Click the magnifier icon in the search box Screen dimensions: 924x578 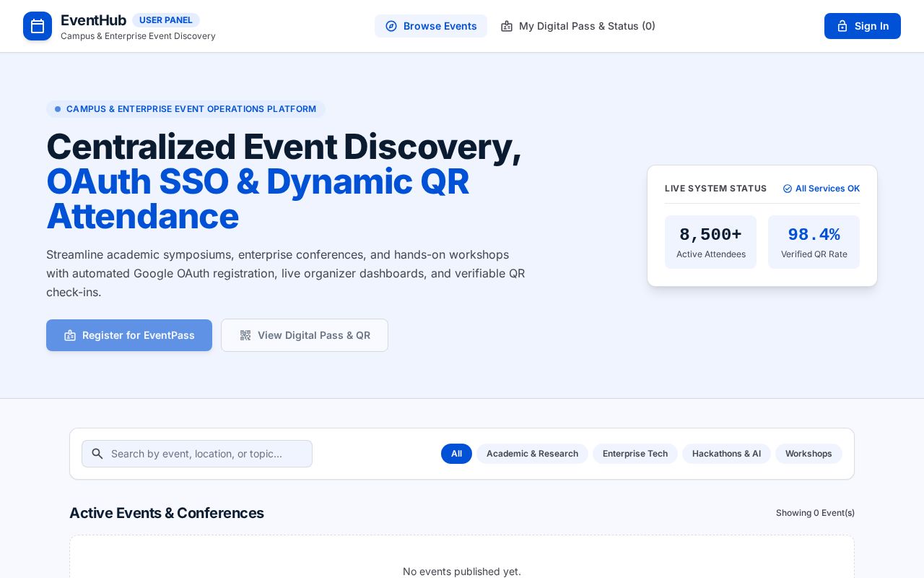[97, 454]
